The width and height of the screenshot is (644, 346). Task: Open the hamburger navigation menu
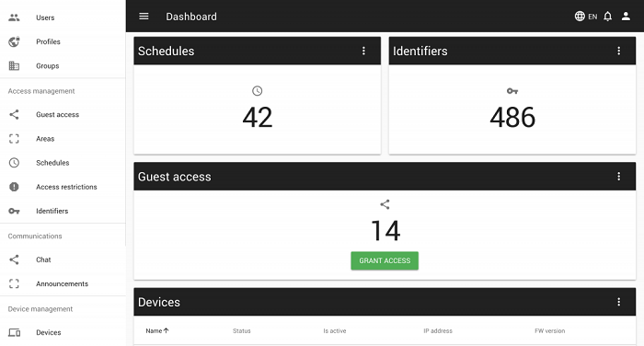pos(144,17)
